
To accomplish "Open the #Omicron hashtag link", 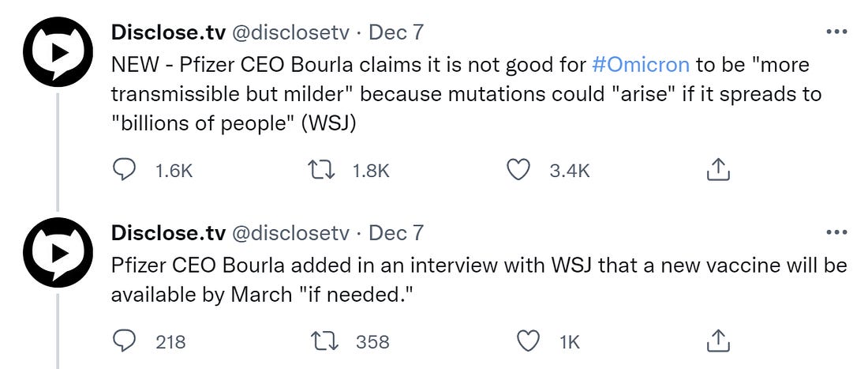I will coord(640,64).
